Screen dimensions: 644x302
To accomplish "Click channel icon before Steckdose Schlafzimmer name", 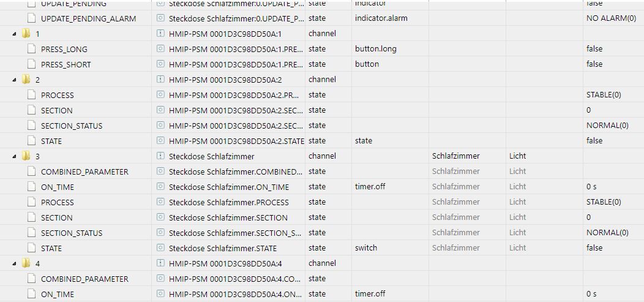I will [x=161, y=156].
